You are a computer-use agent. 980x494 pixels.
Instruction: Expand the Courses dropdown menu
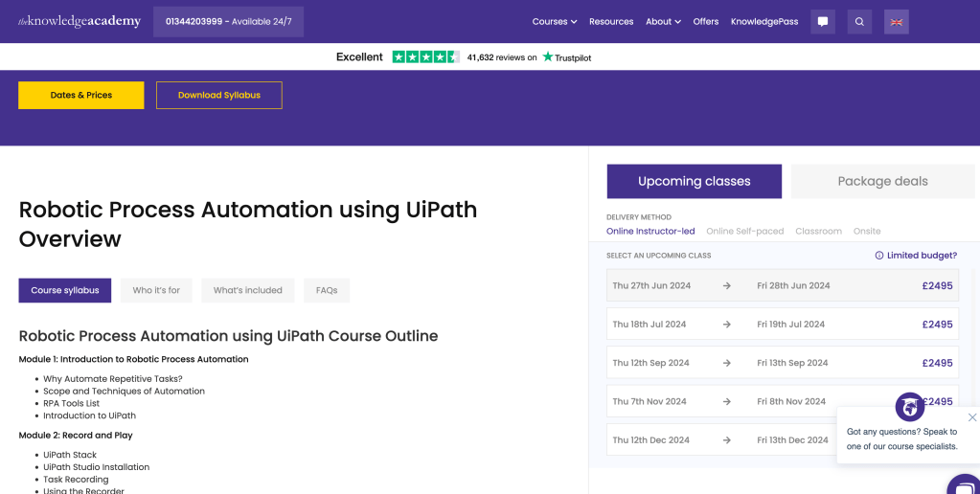(555, 22)
